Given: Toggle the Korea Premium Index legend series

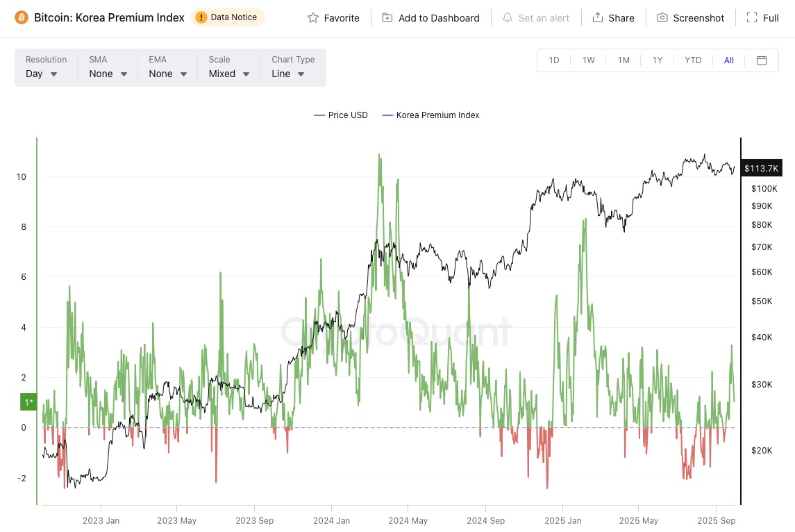Looking at the screenshot, I should pyautogui.click(x=431, y=115).
